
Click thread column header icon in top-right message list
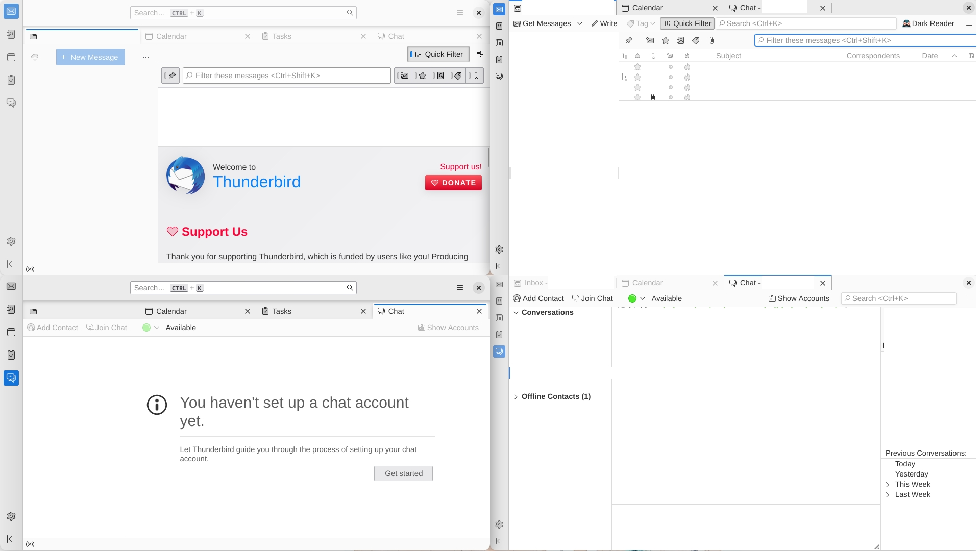point(625,56)
